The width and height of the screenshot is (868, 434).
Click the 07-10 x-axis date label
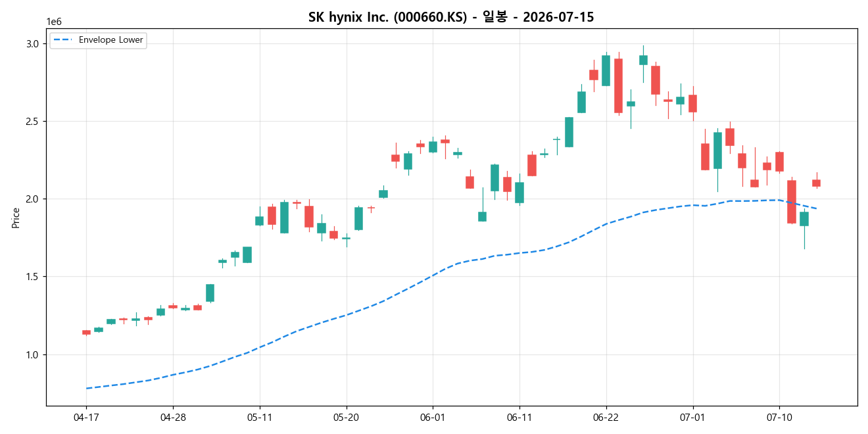tap(779, 417)
